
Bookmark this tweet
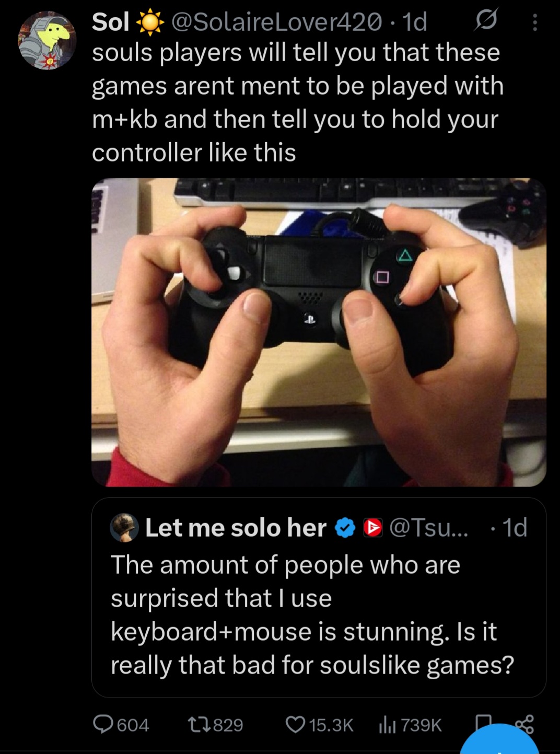tap(484, 723)
